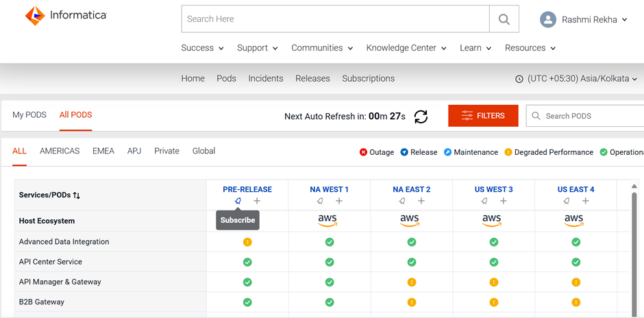Open the Rashmi Rekha user avatar

click(548, 19)
